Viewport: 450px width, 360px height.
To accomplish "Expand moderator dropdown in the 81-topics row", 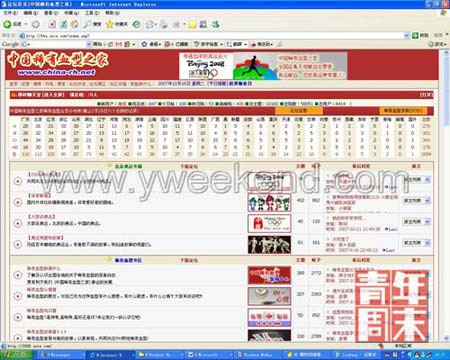I will coord(427,243).
